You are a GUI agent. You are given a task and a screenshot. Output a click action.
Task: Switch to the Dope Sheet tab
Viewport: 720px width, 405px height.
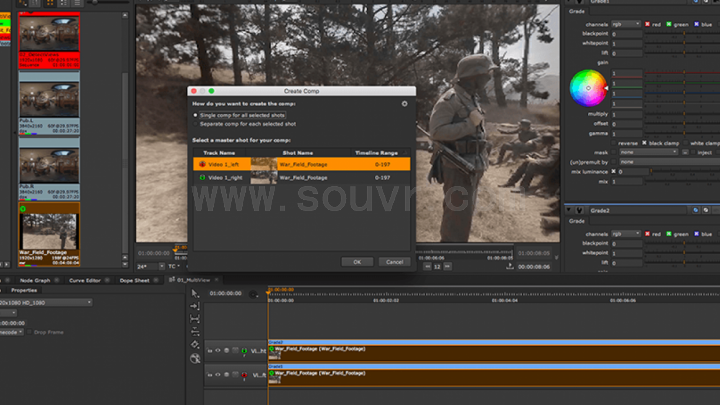(134, 280)
